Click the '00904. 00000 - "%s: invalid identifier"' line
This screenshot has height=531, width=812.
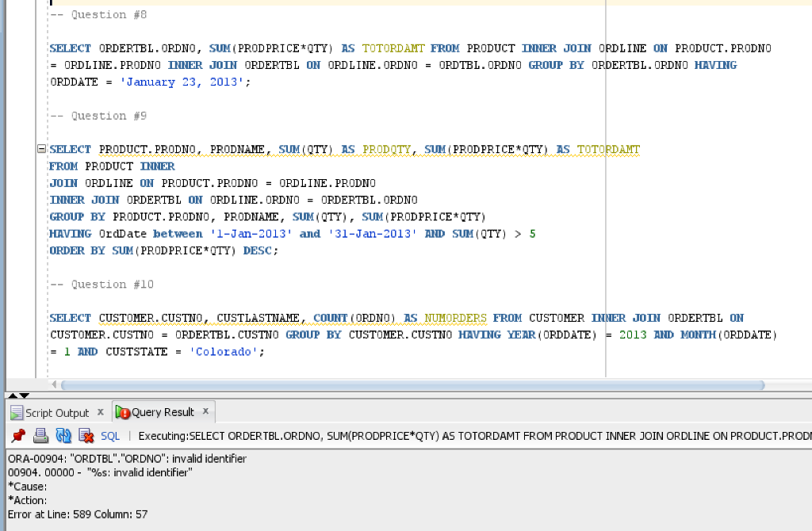100,472
